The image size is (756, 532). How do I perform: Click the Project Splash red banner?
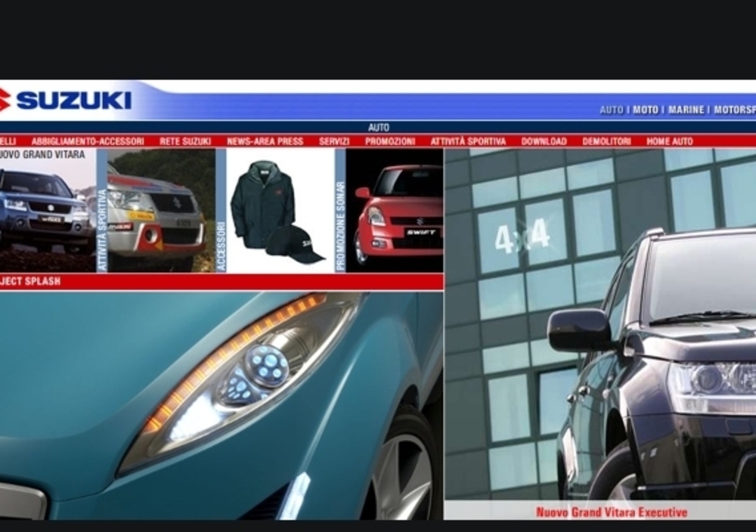click(221, 282)
